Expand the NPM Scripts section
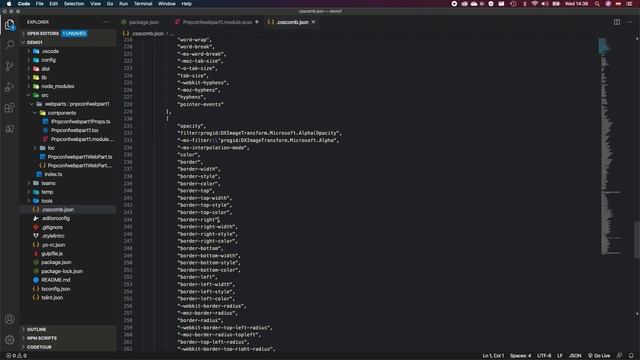The height and width of the screenshot is (360, 640). click(x=42, y=338)
